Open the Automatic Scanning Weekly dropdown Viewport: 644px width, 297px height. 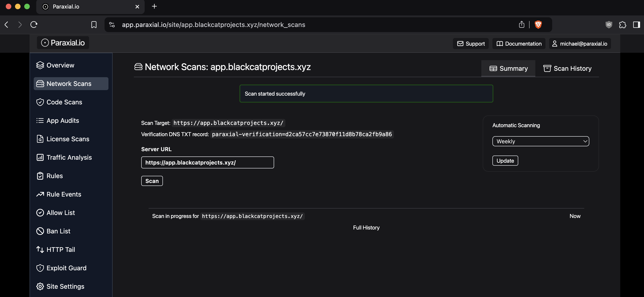541,141
